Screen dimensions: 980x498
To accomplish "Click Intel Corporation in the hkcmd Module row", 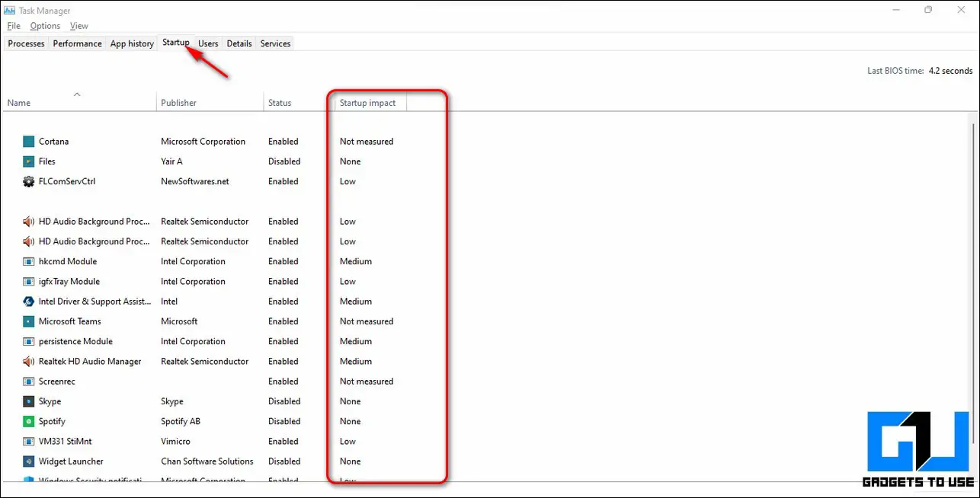I will click(x=193, y=261).
